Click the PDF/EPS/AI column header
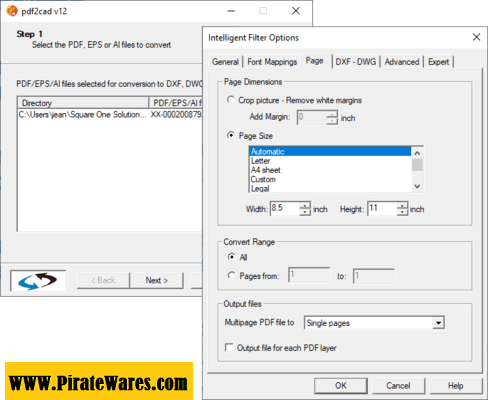This screenshot has width=488, height=400. pos(176,103)
